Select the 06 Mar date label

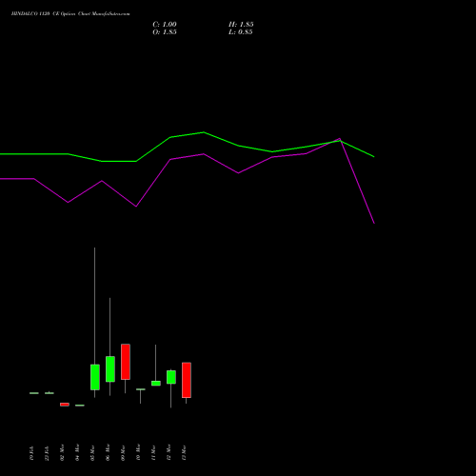pyautogui.click(x=108, y=452)
